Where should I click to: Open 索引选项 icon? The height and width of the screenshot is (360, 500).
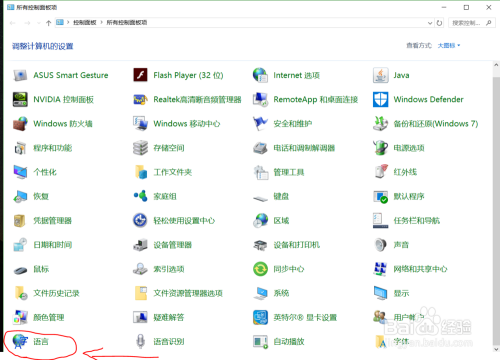point(140,269)
